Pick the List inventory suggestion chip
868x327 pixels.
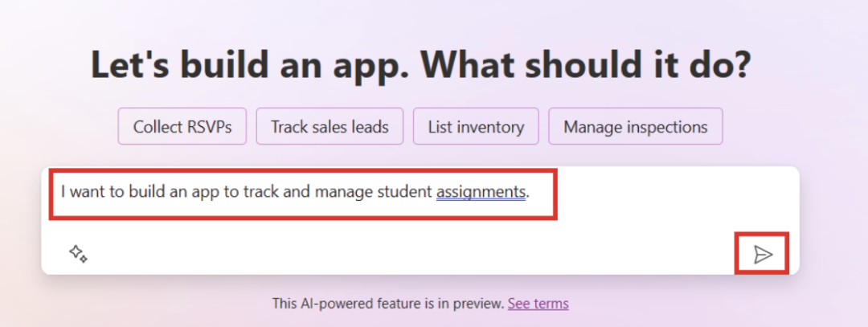pos(476,126)
